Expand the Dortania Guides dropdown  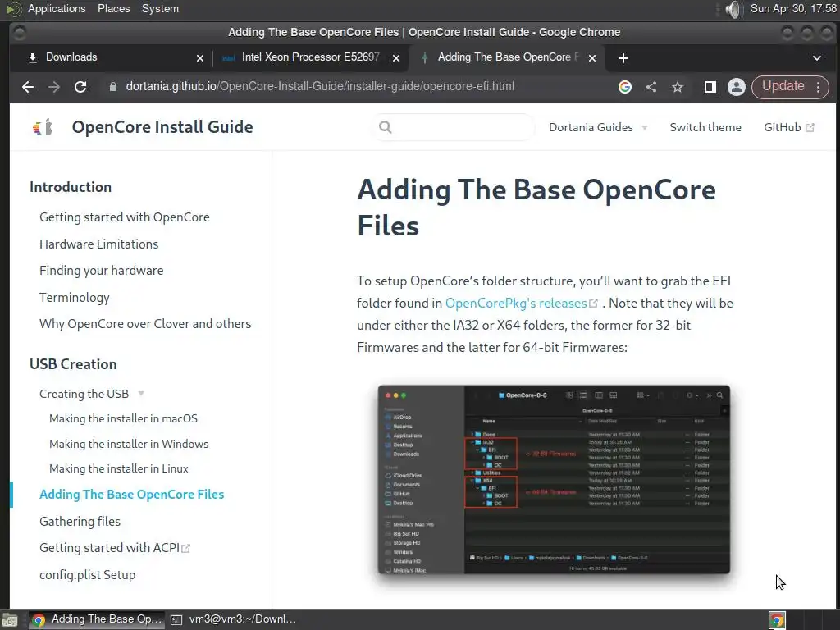click(x=598, y=127)
